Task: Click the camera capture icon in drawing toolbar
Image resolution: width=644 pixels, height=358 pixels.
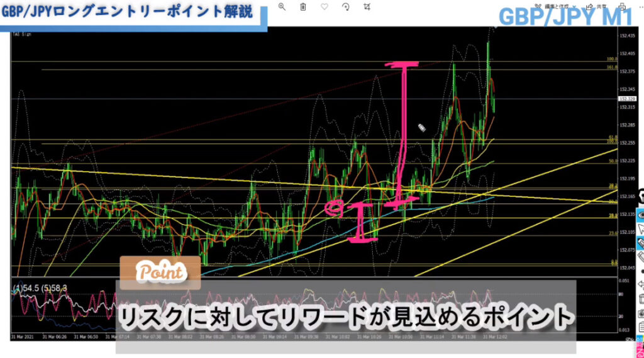Action: [641, 313]
